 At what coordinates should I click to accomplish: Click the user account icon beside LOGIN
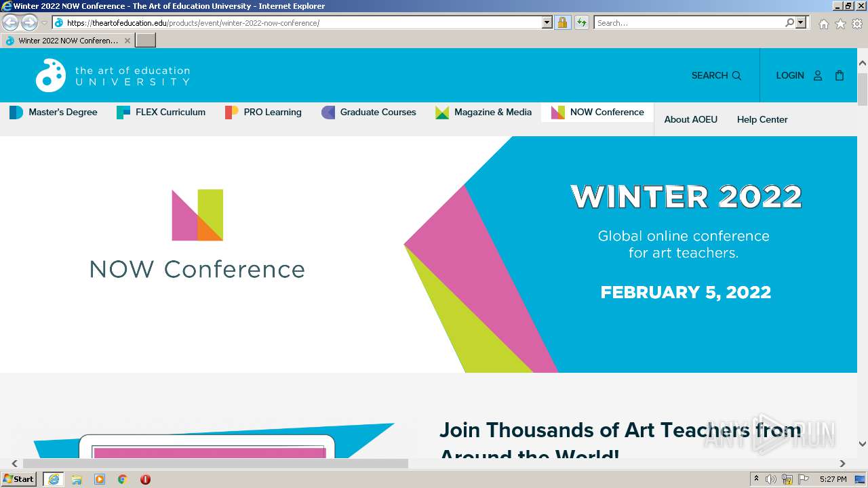(818, 76)
